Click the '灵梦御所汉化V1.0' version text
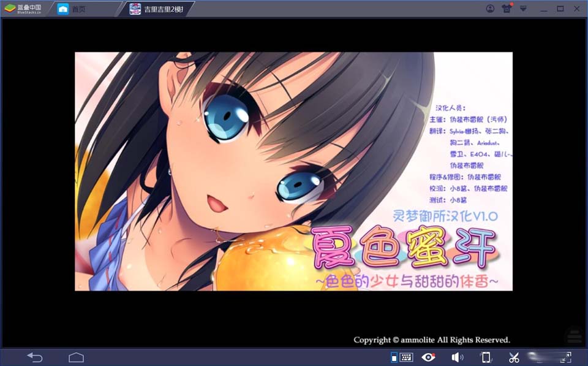The image size is (588, 366). (x=445, y=216)
